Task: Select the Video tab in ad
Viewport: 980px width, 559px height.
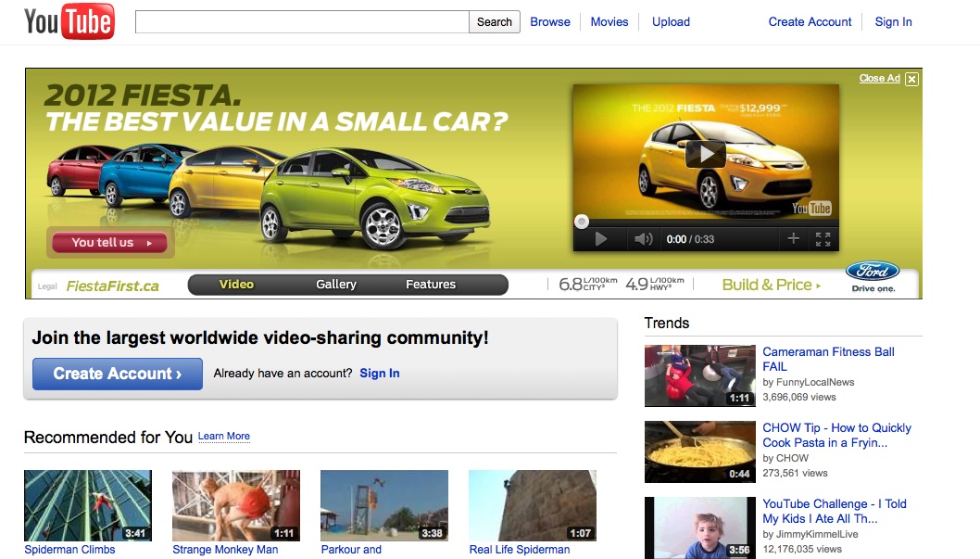Action: (236, 285)
